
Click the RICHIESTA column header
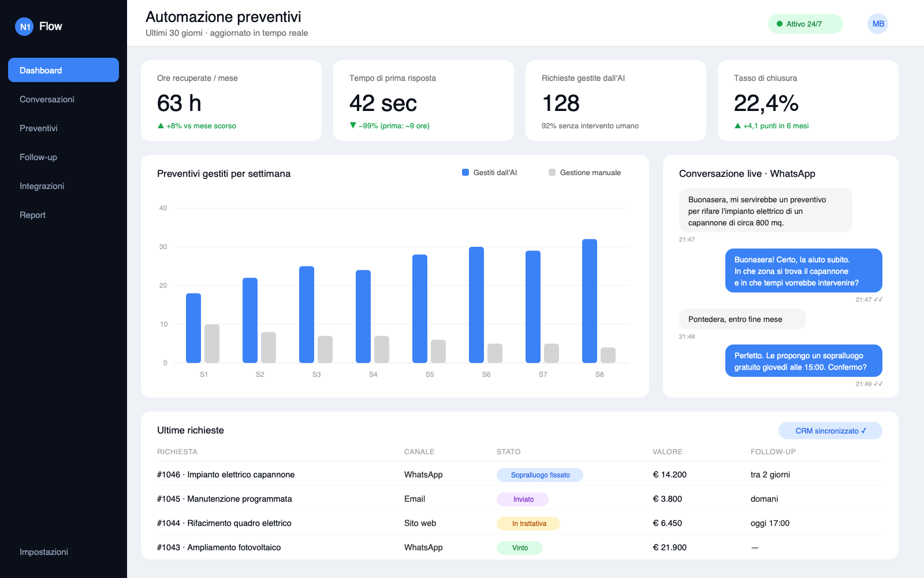coord(177,452)
